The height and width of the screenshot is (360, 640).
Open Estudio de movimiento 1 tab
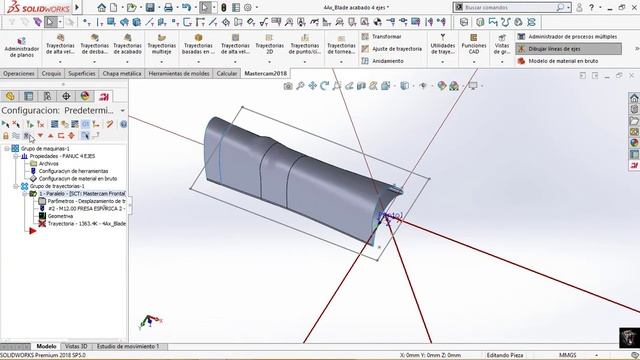pos(128,346)
